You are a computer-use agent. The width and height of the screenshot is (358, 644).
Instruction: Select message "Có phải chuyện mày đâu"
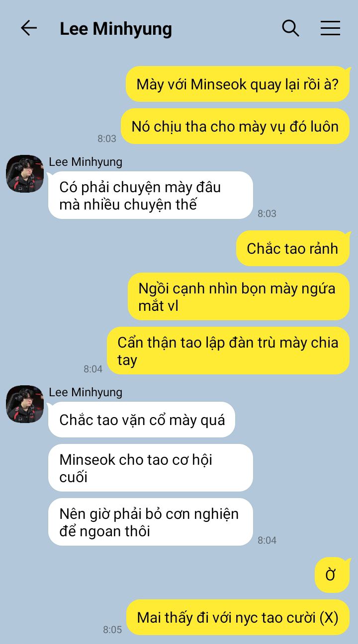pos(151,195)
